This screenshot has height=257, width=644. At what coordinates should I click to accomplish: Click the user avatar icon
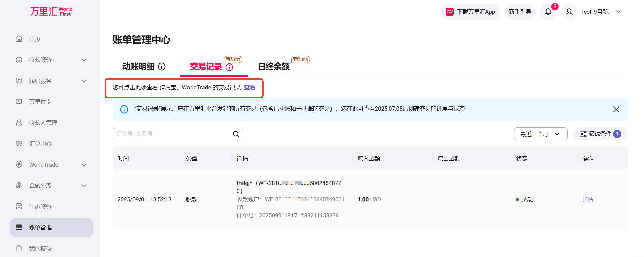click(569, 12)
